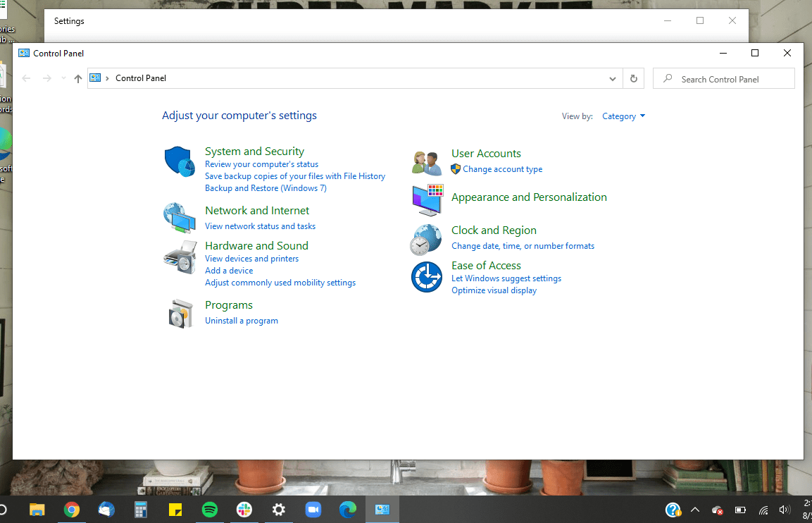Launch Spotify from the taskbar
The width and height of the screenshot is (812, 523).
209,509
